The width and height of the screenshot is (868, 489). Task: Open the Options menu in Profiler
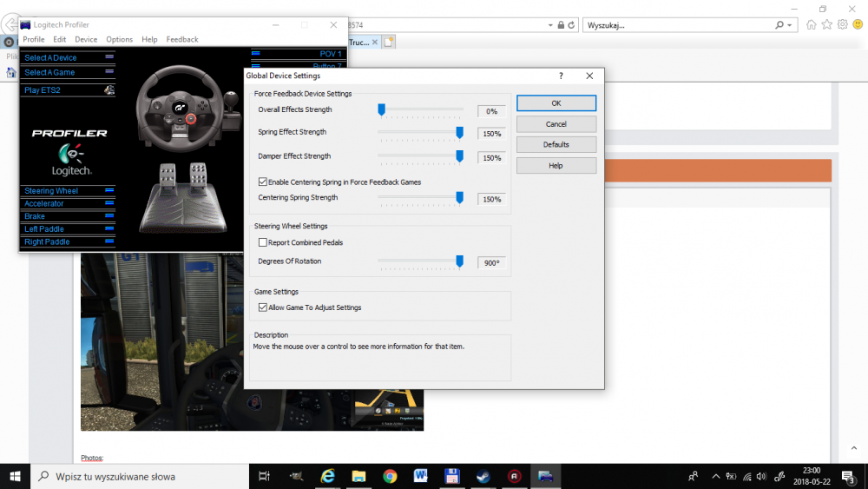119,39
